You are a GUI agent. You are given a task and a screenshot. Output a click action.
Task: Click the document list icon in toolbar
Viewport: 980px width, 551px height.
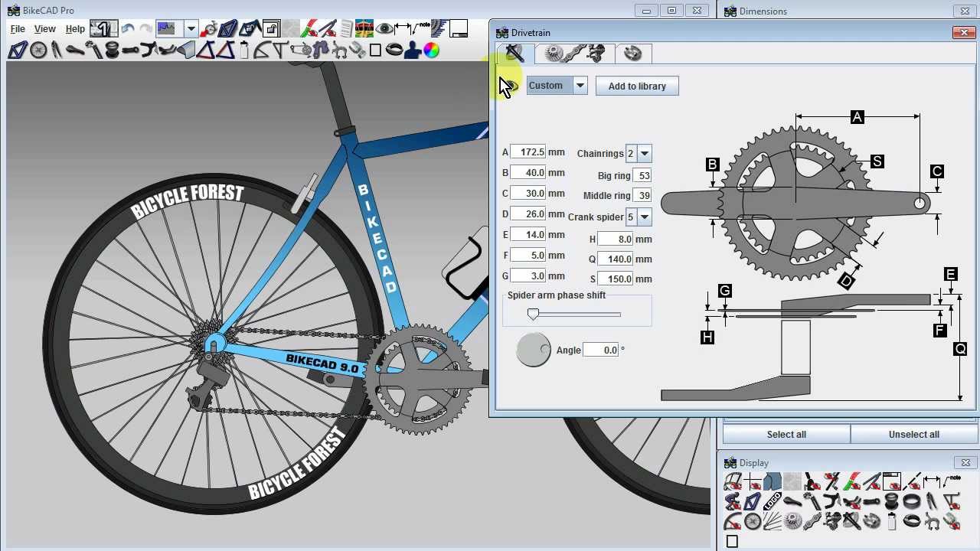pos(346,29)
